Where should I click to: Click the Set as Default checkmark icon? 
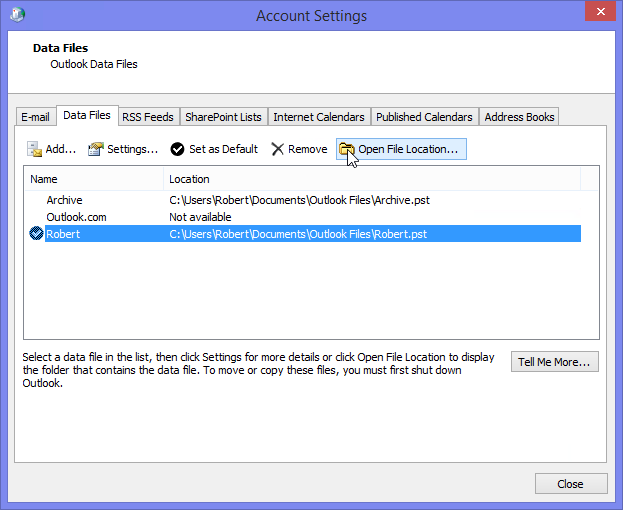(x=177, y=149)
